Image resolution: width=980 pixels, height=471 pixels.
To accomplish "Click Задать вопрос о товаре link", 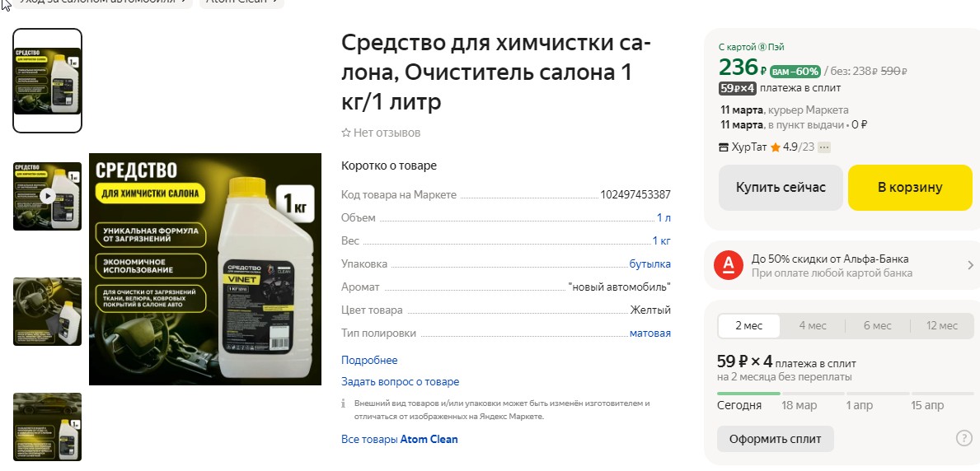I will point(400,382).
